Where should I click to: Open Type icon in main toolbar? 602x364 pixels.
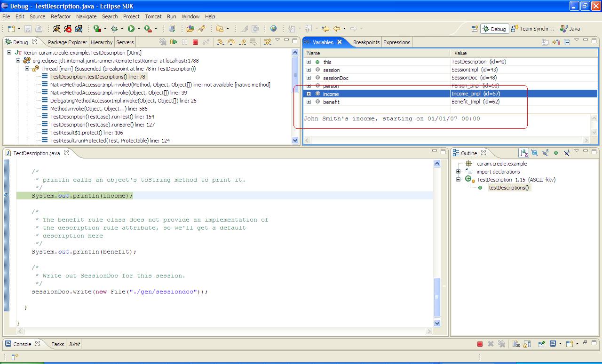click(190, 29)
